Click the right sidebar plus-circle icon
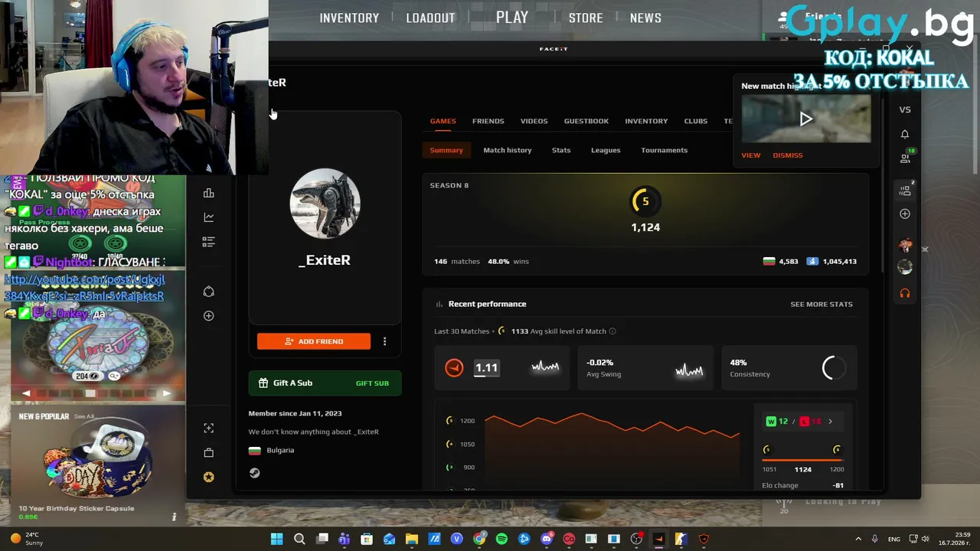 click(905, 214)
